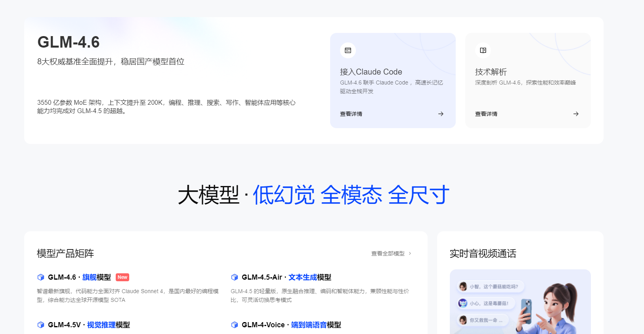644x334 pixels.
Task: Click the chevron after 查看全部模型
Action: (410, 253)
